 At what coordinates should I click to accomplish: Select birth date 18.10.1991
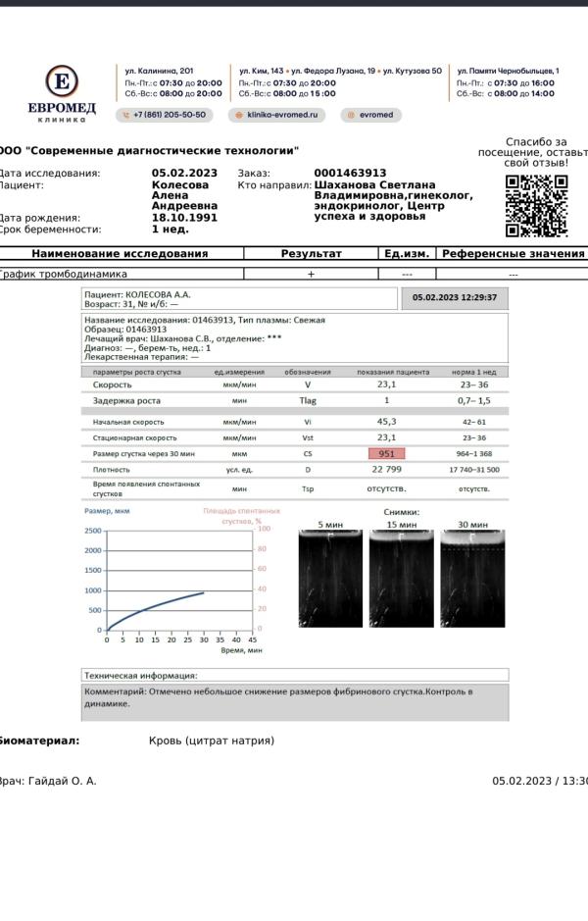coord(184,218)
